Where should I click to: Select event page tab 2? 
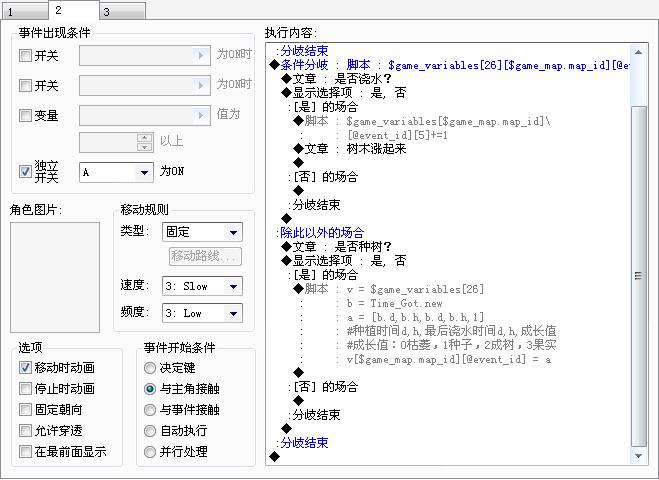point(74,10)
